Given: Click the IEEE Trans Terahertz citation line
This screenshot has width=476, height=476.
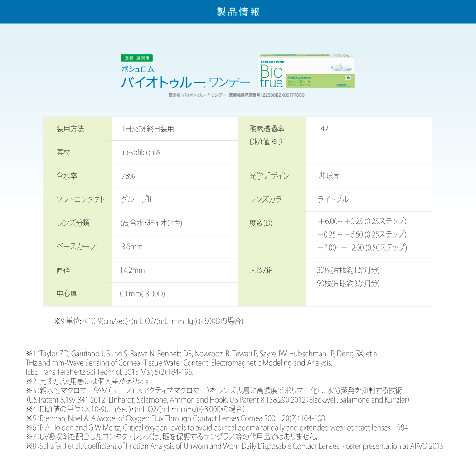Looking at the screenshot, I should click(110, 372).
